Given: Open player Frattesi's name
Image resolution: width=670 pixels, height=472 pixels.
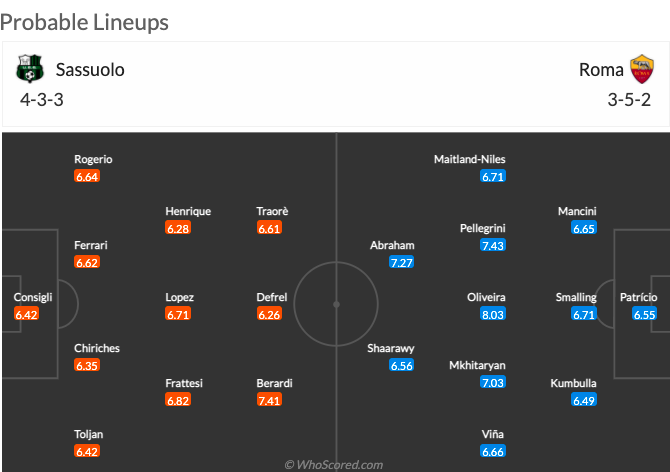Looking at the screenshot, I should click(x=184, y=383).
